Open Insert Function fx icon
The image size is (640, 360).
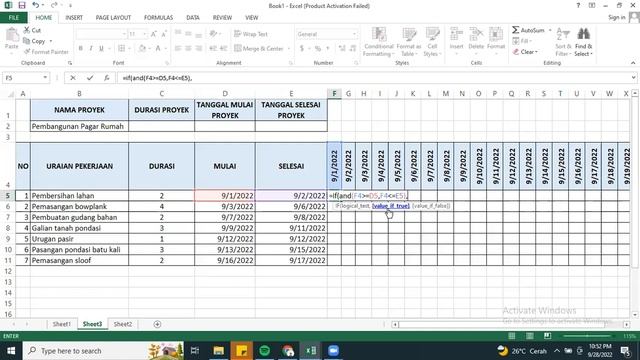(x=107, y=78)
